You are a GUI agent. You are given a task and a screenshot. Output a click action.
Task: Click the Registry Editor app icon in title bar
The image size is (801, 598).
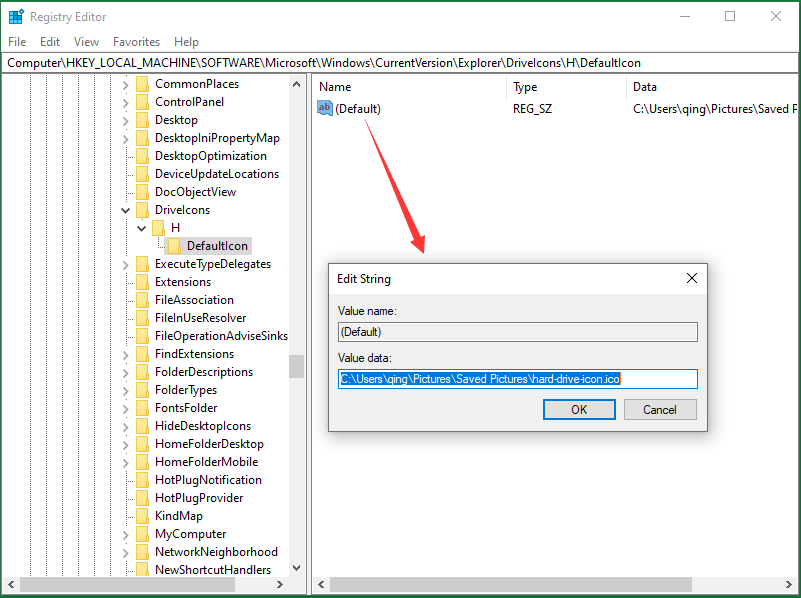tap(16, 17)
